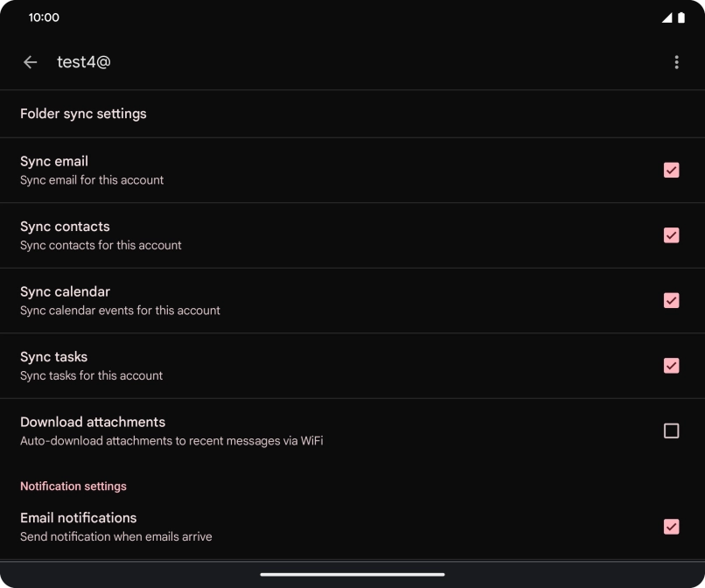Tap the signal strength status icon
The height and width of the screenshot is (588, 705).
click(x=667, y=17)
